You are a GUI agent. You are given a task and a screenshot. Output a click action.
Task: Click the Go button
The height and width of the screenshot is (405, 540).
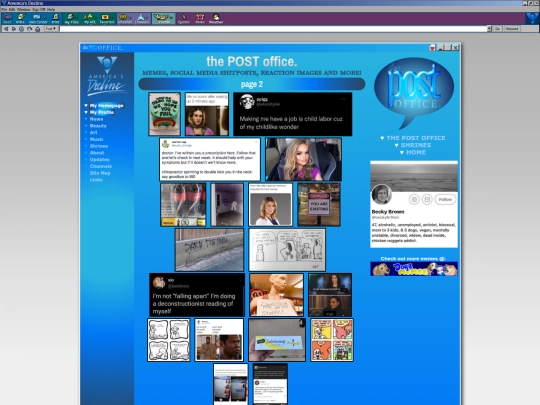point(497,29)
